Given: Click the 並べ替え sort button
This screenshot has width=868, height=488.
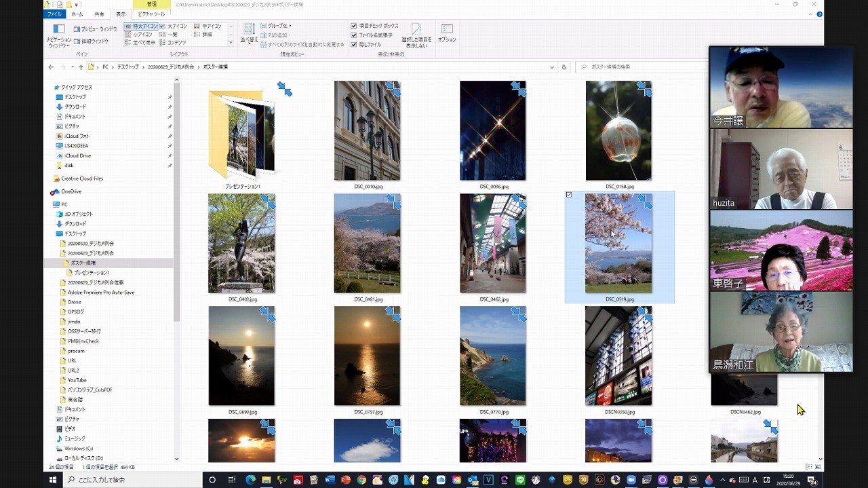Looking at the screenshot, I should coord(249,33).
